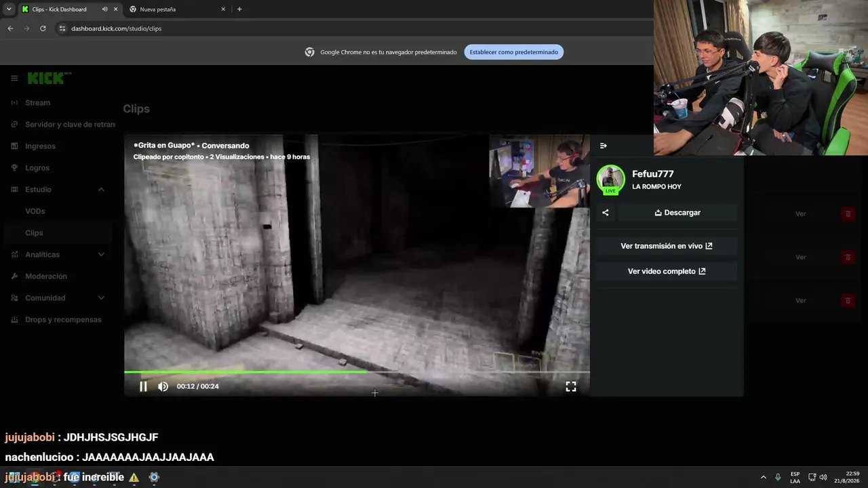Click the second Ver link in clips list
The height and width of the screenshot is (488, 868).
801,258
